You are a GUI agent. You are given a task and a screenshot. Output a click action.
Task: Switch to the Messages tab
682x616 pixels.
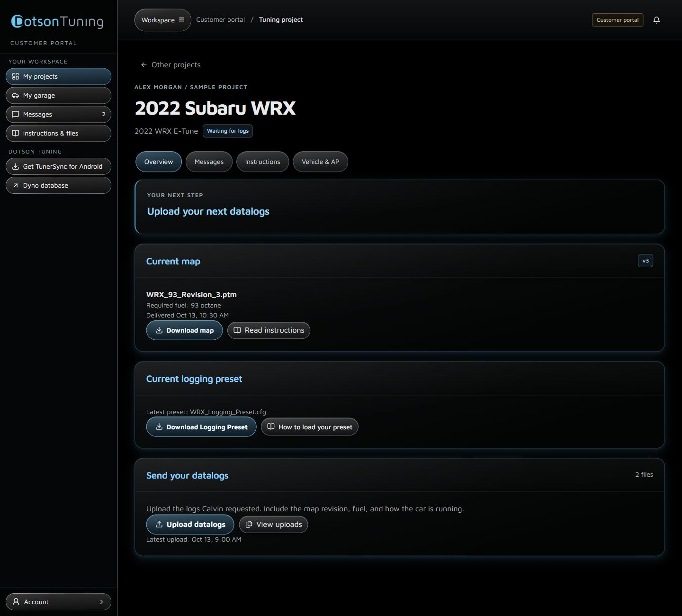(x=209, y=162)
